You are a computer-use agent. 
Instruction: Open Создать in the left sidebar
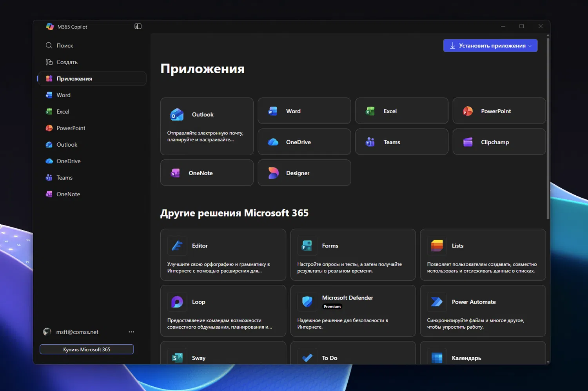pyautogui.click(x=92, y=62)
